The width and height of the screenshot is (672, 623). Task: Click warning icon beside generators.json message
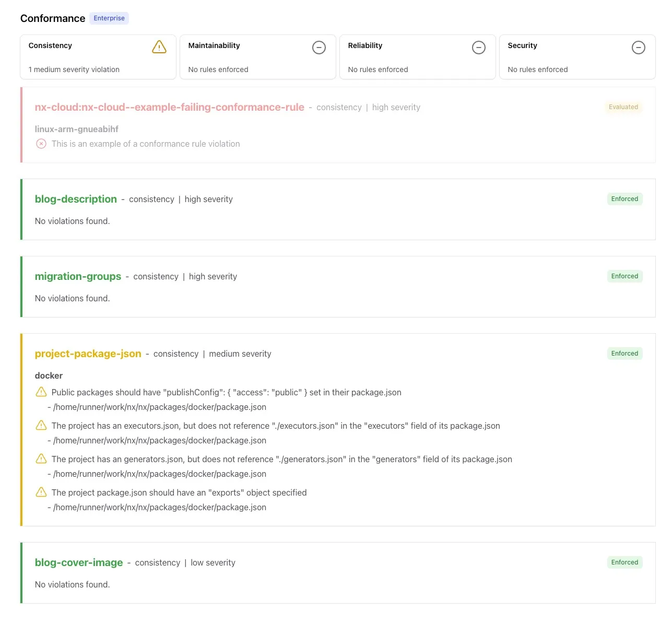[x=41, y=459]
